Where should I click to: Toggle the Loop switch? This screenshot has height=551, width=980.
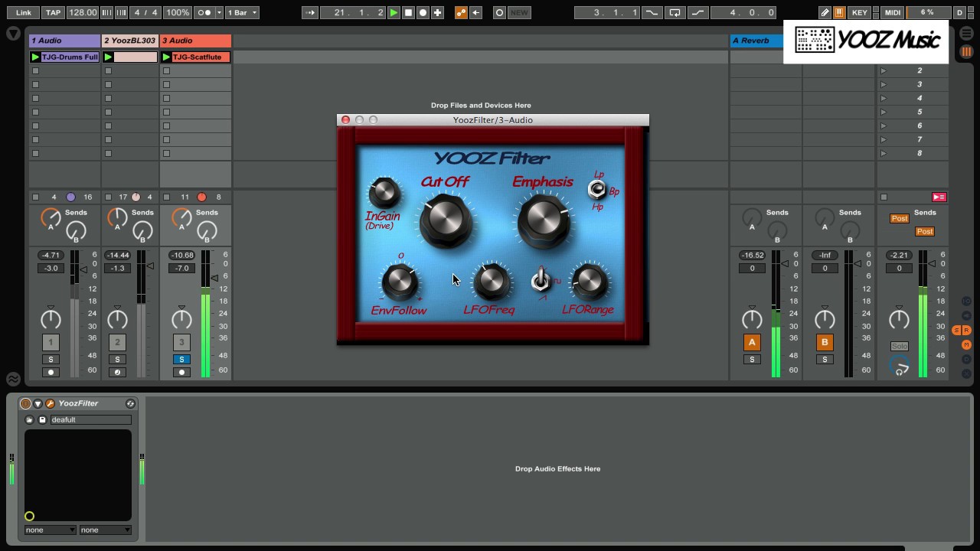(x=675, y=12)
